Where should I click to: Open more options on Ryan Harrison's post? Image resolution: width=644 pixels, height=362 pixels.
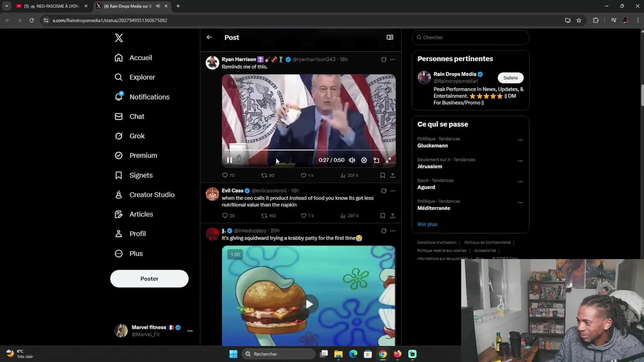(x=392, y=59)
